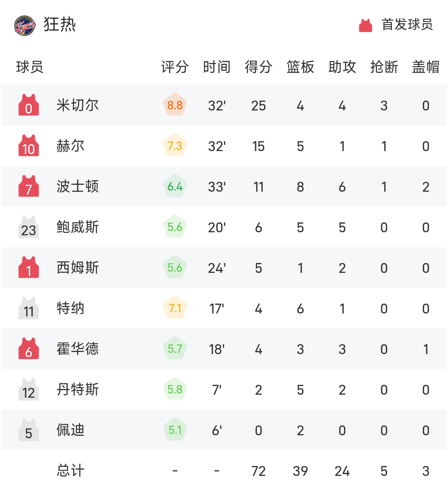Click the 7.1 rating badge for 特纳
This screenshot has height=492, width=448.
click(175, 308)
